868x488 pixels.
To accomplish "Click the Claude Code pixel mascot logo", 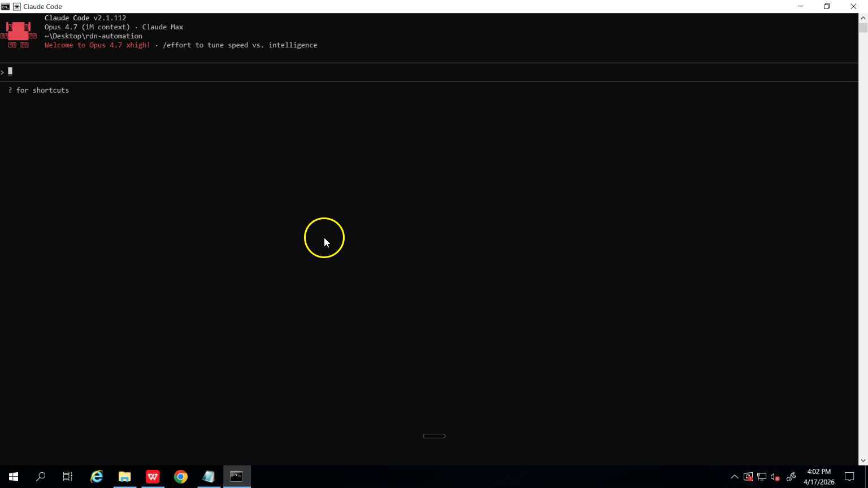I will point(18,35).
